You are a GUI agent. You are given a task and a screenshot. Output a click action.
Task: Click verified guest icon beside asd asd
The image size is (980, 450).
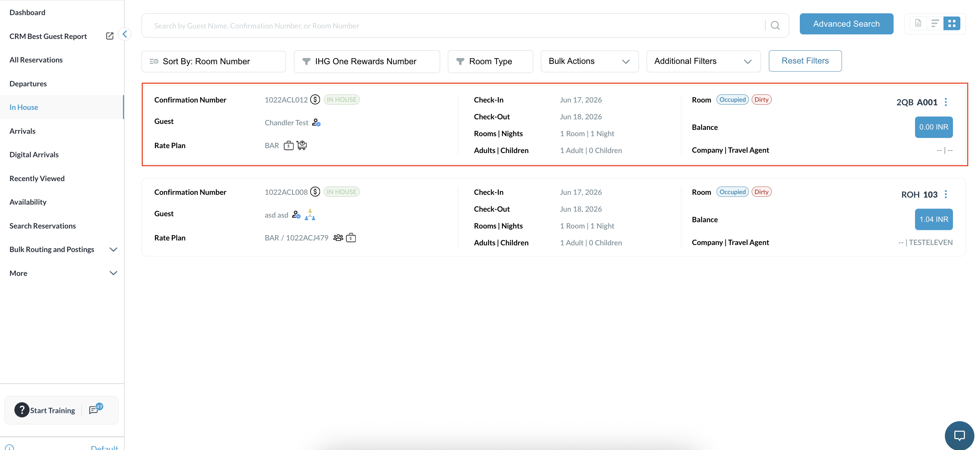(296, 215)
